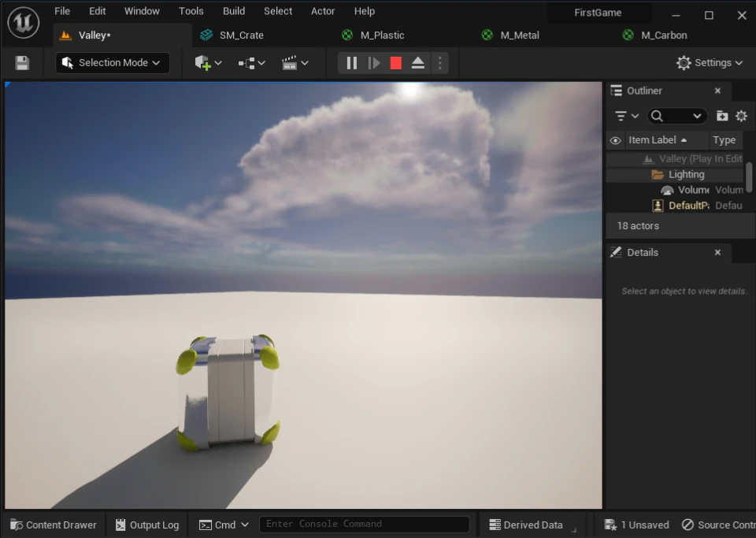
Task: Open the cinematics clapperboard menu
Action: (295, 63)
